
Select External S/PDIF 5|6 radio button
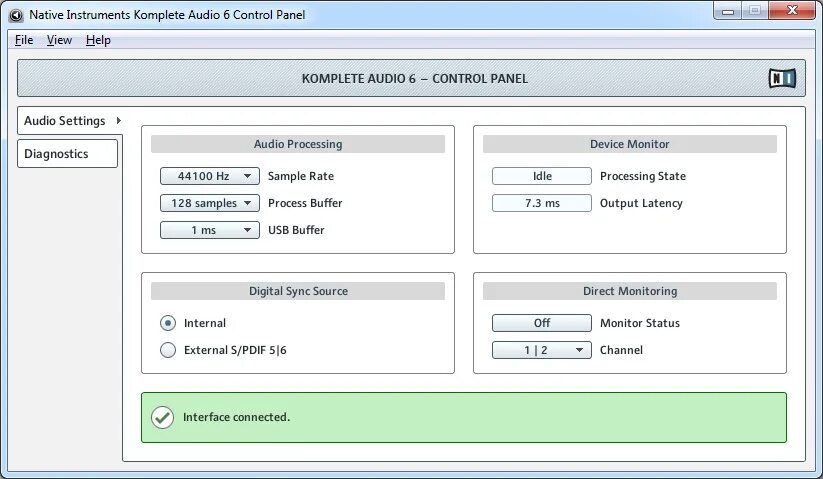168,350
